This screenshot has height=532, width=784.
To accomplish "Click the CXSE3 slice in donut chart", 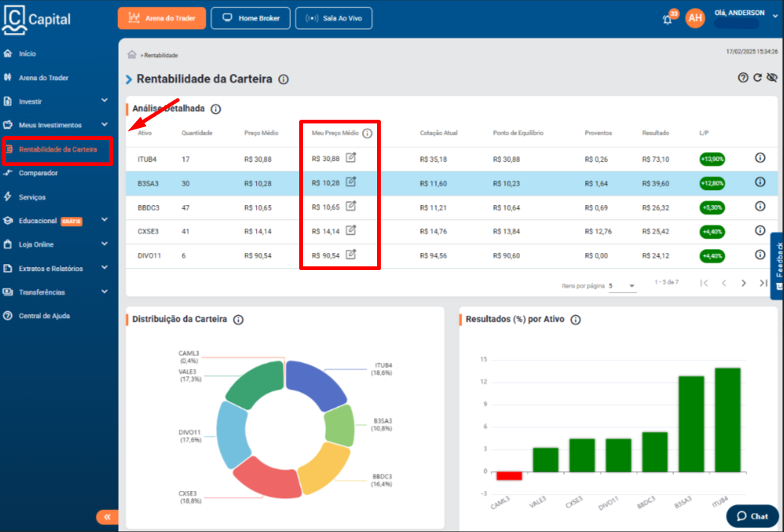I will tap(268, 478).
